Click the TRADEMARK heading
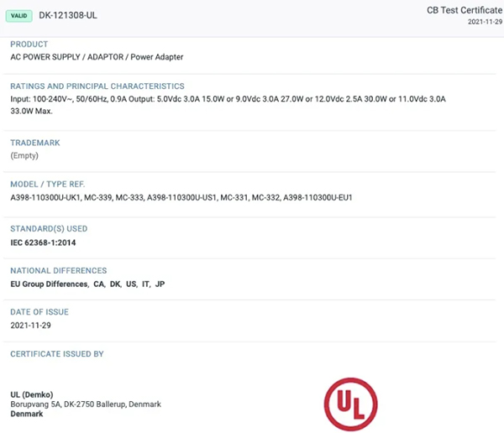 (x=35, y=143)
